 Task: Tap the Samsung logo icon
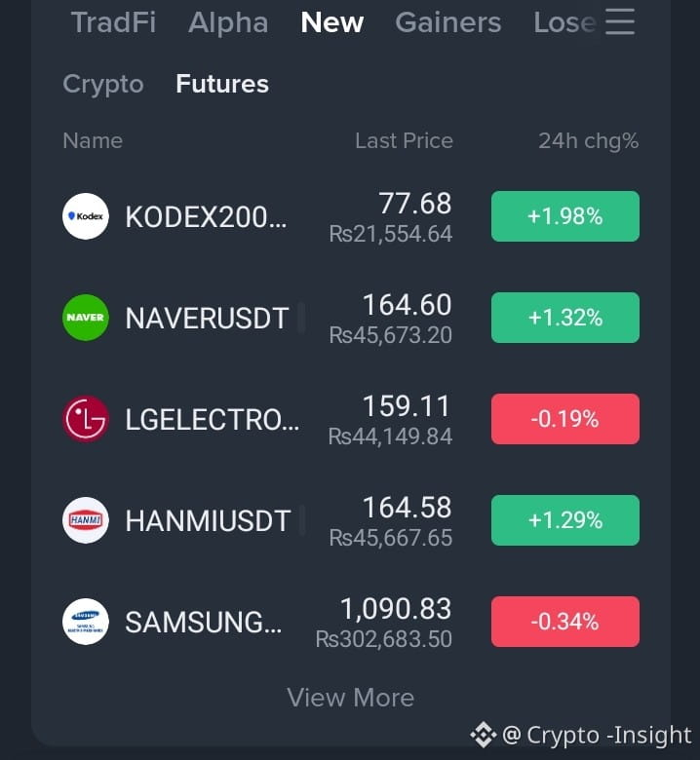pos(86,622)
